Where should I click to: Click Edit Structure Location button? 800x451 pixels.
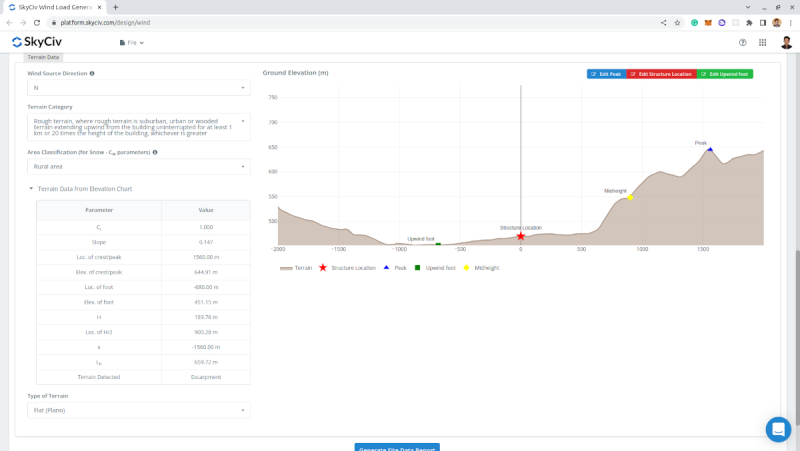pyautogui.click(x=660, y=74)
